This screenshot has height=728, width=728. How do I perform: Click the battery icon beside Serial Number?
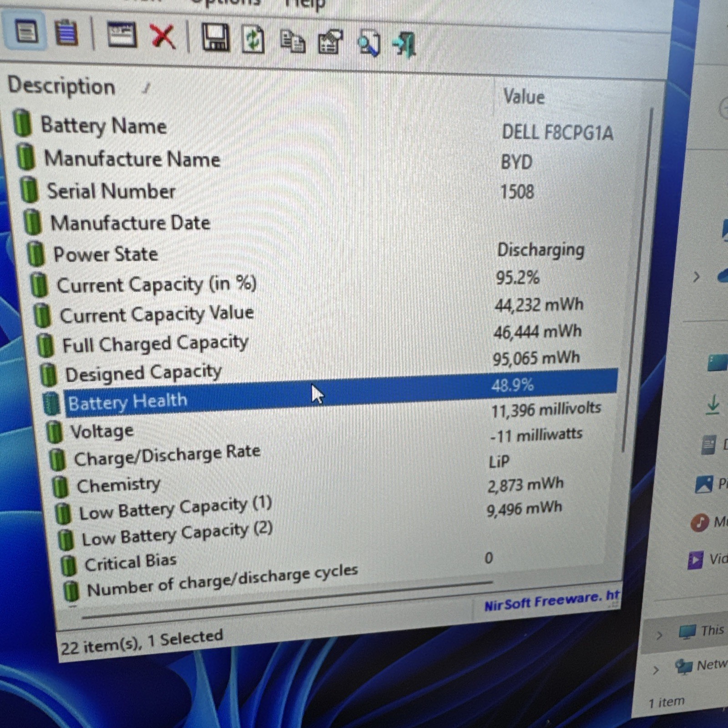(29, 189)
